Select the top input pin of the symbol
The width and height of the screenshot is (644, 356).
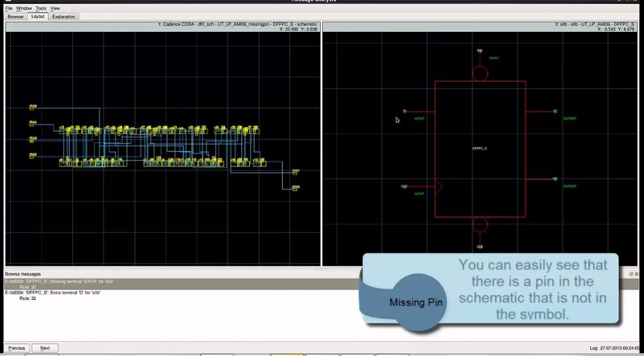coord(479,51)
